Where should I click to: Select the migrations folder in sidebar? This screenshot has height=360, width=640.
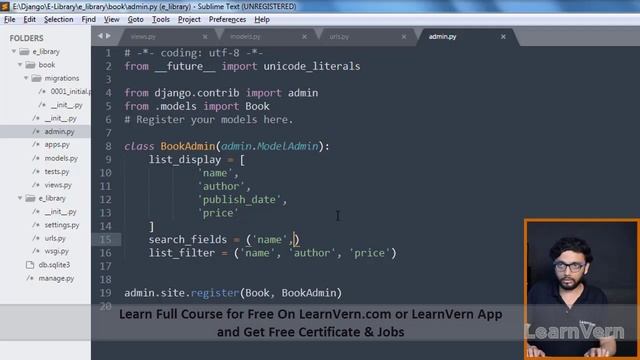62,78
